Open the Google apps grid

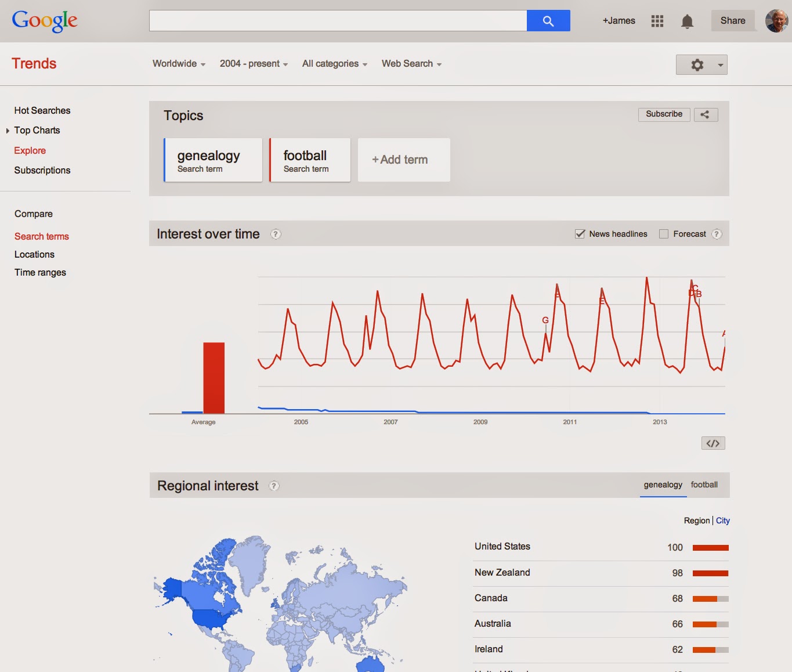[x=657, y=21]
